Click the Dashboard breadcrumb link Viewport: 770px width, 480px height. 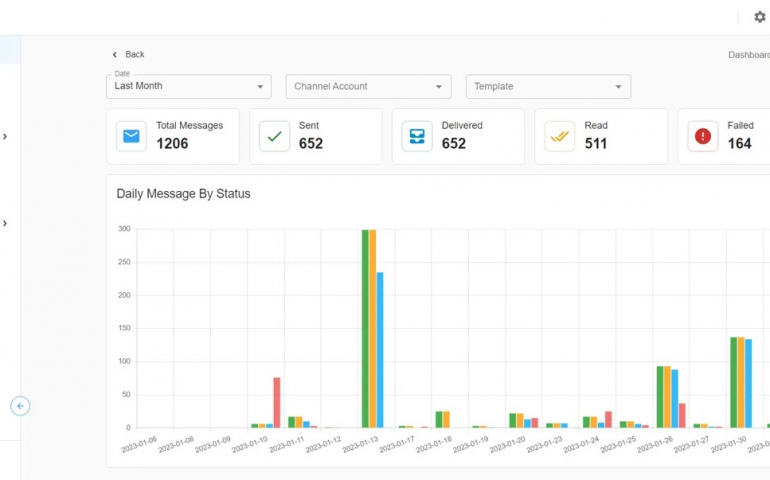[x=748, y=55]
